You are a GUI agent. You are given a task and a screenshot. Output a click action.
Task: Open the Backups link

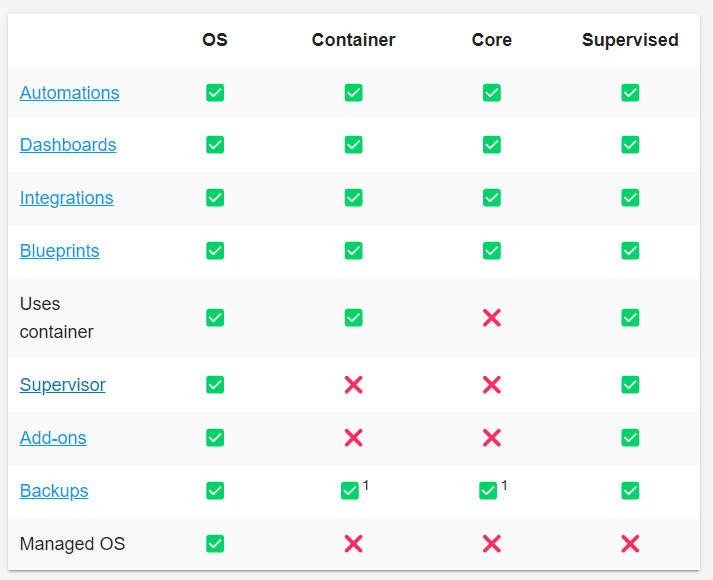(x=54, y=491)
